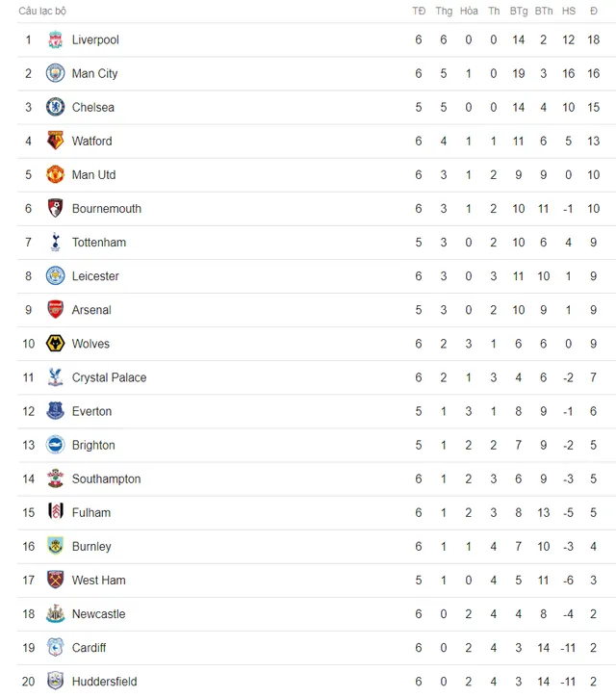Viewport: 616px width, 698px height.
Task: Click the Chelsea club crest
Action: pos(55,107)
